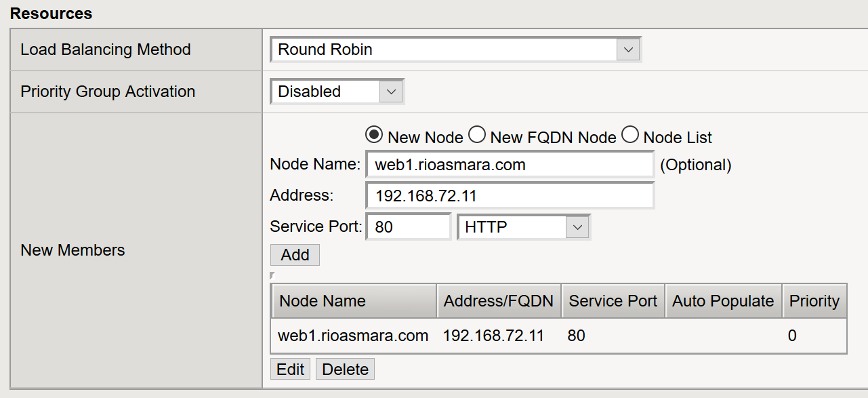Viewport: 868px width, 398px height.
Task: Click the Edit button below the table
Action: click(x=290, y=370)
